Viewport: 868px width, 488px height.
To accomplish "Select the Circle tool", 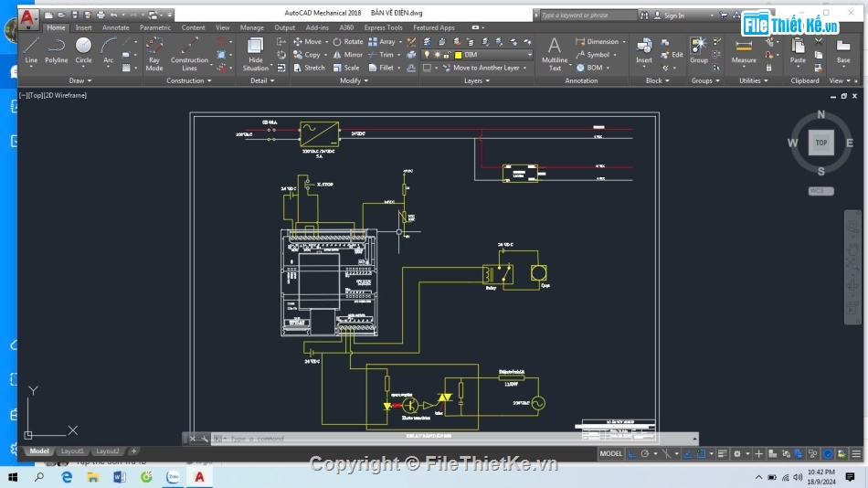I will click(83, 50).
